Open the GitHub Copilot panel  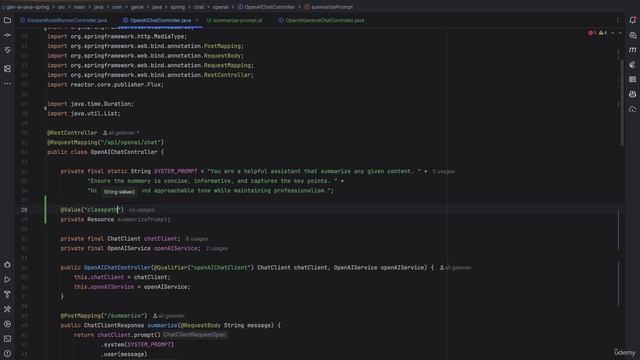pos(633,94)
